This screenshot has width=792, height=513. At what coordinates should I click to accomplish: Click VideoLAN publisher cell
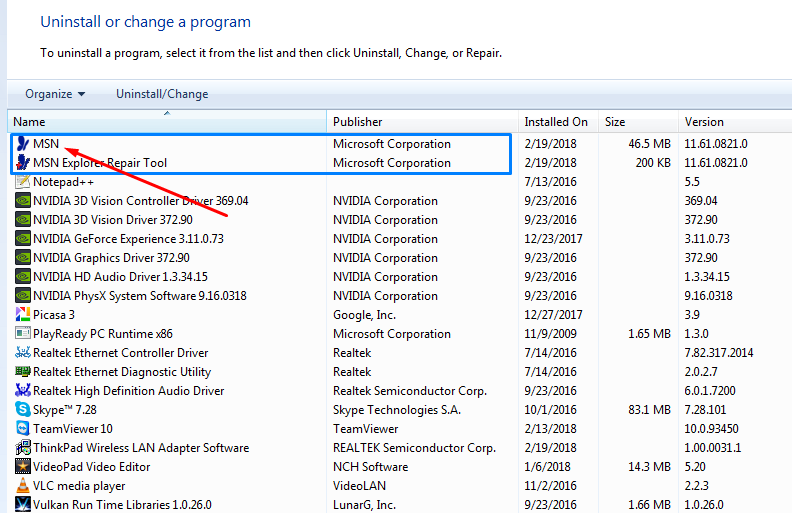pos(360,486)
